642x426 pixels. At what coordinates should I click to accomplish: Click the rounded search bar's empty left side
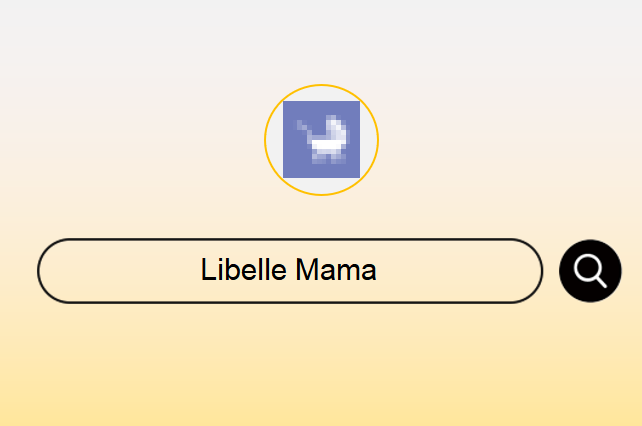[x=119, y=271]
